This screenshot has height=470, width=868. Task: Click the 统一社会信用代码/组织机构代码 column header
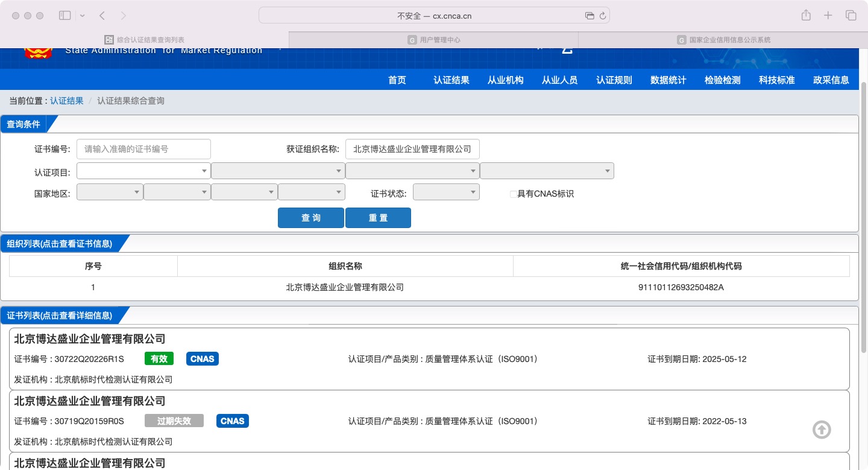click(681, 266)
